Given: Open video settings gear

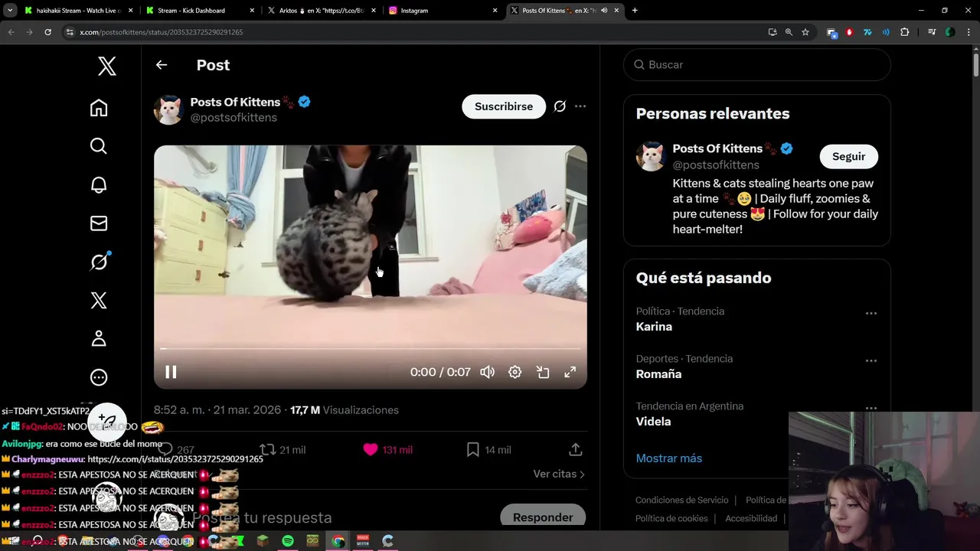Looking at the screenshot, I should click(514, 372).
